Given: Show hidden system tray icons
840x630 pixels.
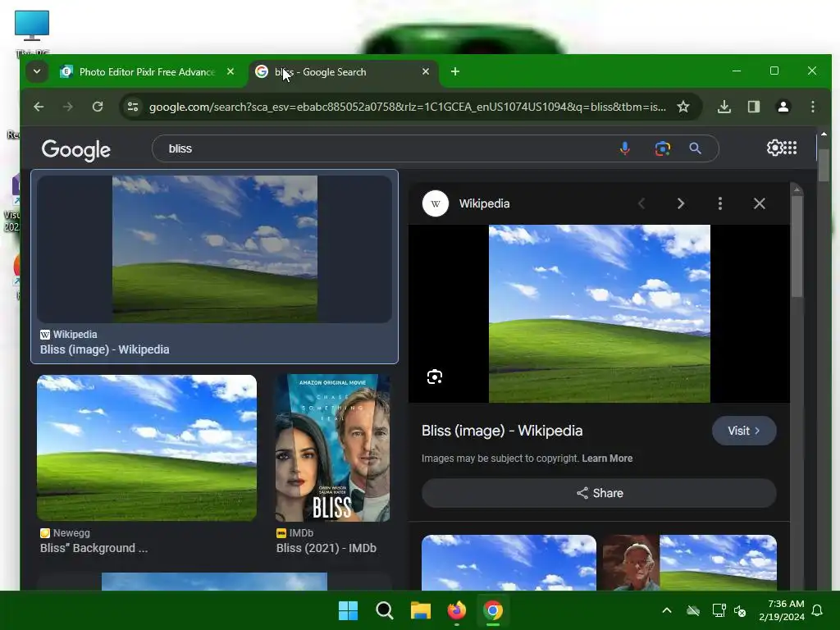Looking at the screenshot, I should click(666, 610).
